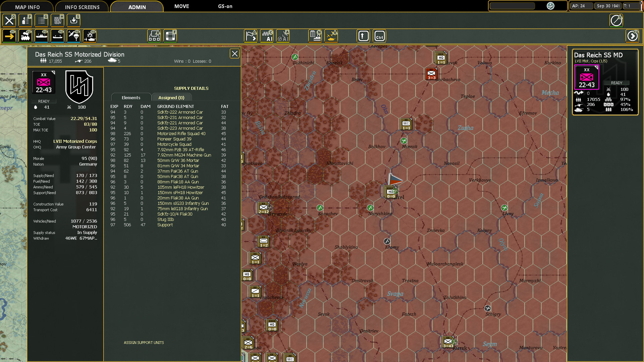The width and height of the screenshot is (644, 362).
Task: Open the hotkeys icon marked H
Action: coord(58,20)
